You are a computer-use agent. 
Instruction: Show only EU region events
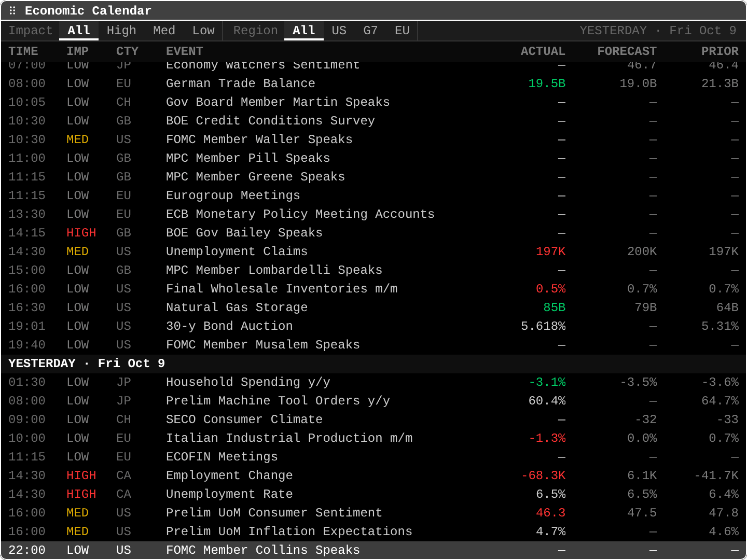click(x=402, y=31)
